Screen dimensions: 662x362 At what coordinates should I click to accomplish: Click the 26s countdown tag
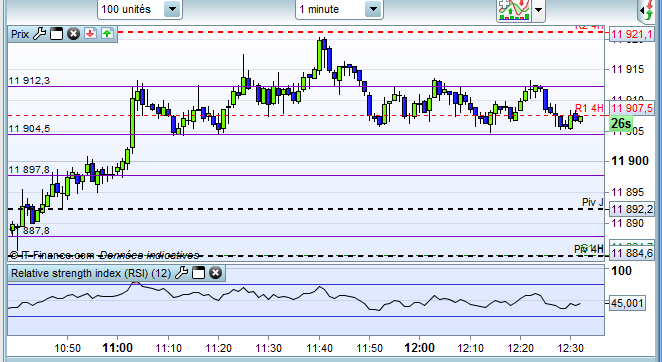point(621,124)
